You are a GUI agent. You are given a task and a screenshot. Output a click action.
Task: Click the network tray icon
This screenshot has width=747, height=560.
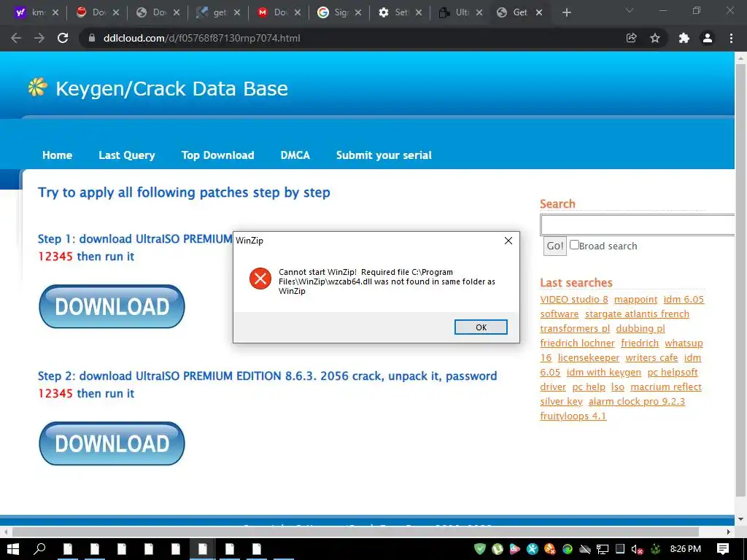pyautogui.click(x=603, y=549)
